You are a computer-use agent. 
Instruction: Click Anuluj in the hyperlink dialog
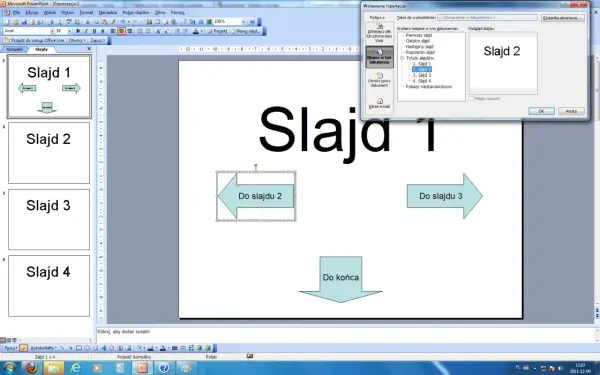571,111
